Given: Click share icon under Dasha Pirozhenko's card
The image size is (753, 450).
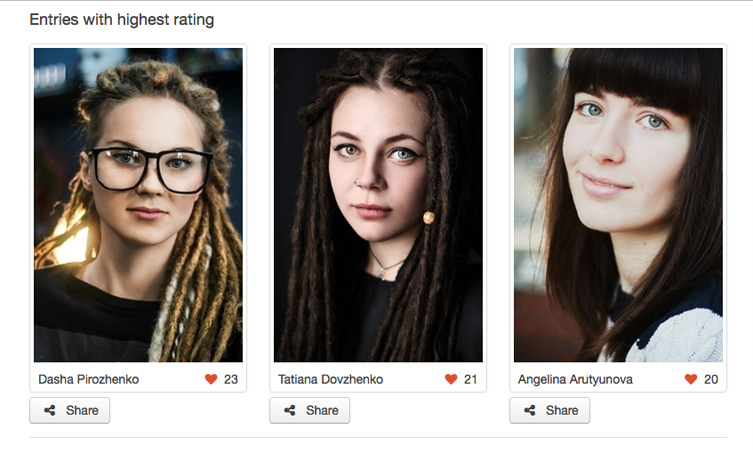Looking at the screenshot, I should (49, 410).
